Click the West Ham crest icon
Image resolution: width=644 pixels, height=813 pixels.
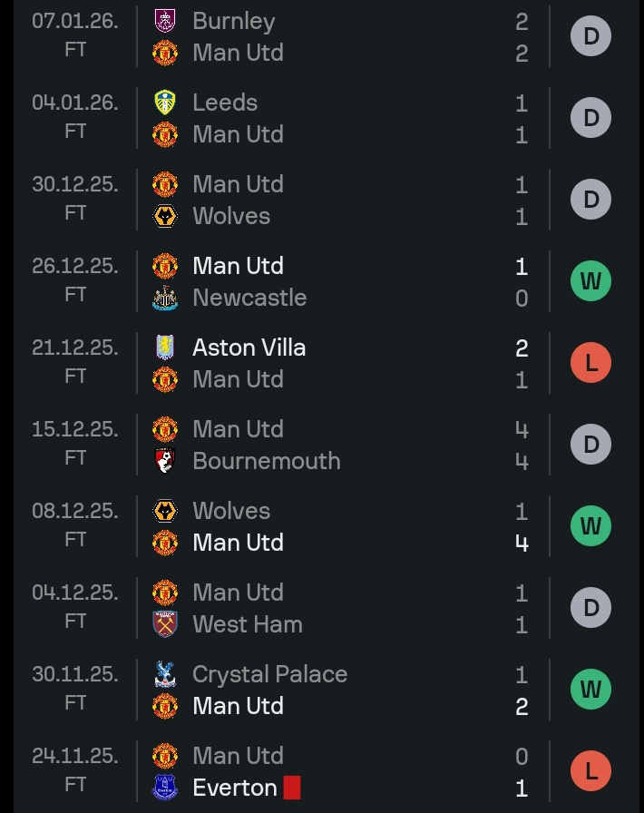[x=165, y=624]
